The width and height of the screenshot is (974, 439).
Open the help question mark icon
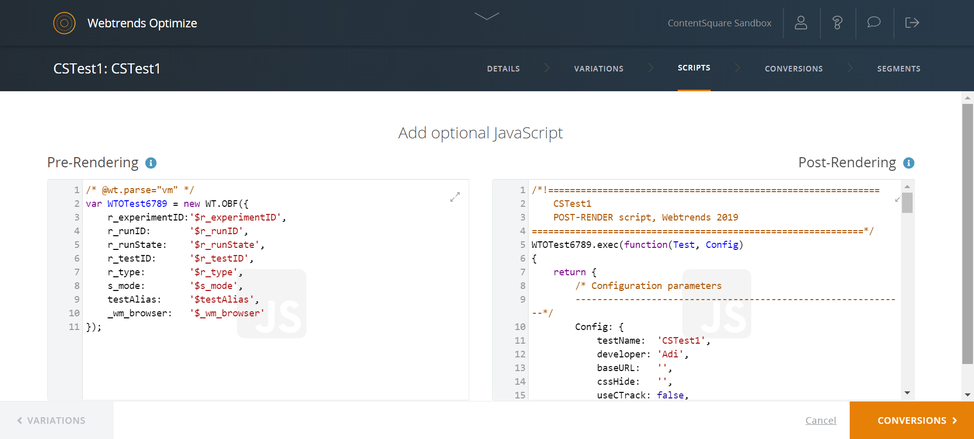[837, 23]
